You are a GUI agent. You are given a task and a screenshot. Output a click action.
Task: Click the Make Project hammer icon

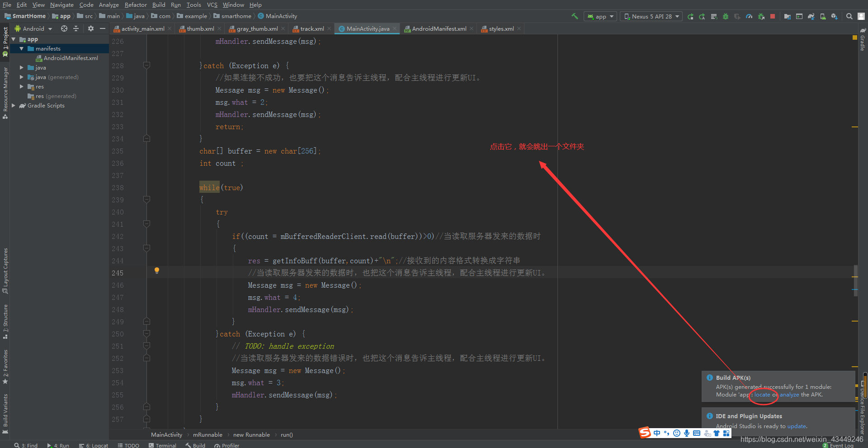pos(575,16)
